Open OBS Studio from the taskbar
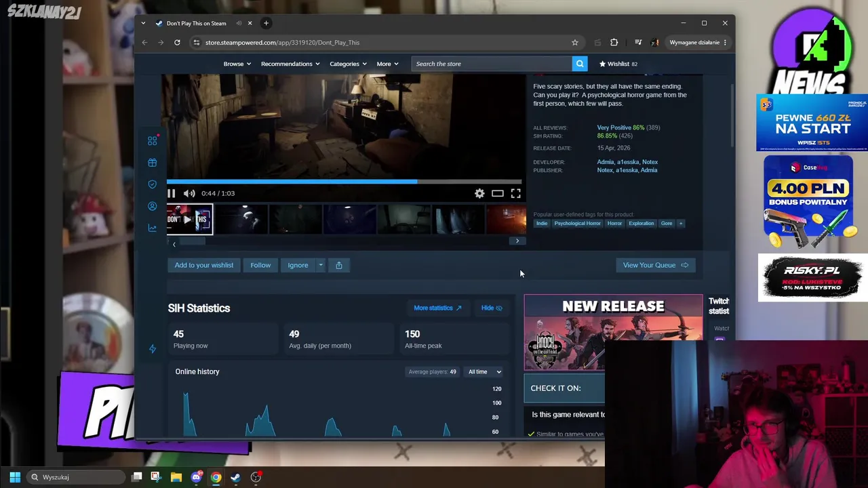This screenshot has height=488, width=868. click(x=256, y=477)
